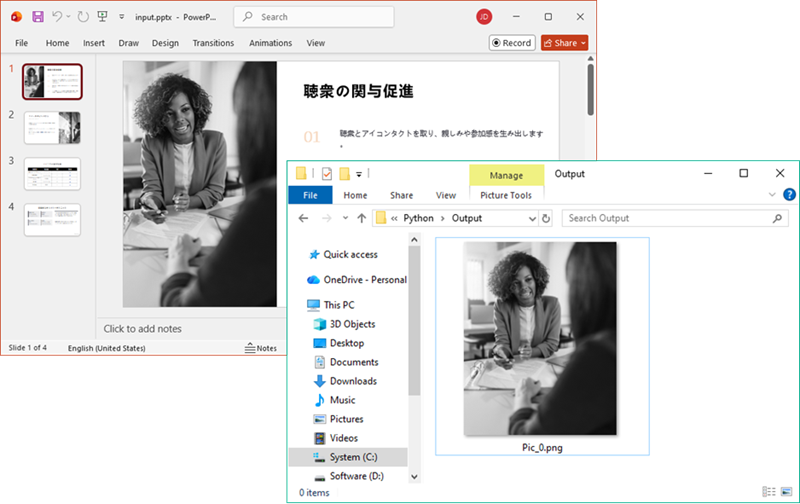This screenshot has height=504, width=800.
Task: Open address bar history dropdown
Action: coord(532,218)
